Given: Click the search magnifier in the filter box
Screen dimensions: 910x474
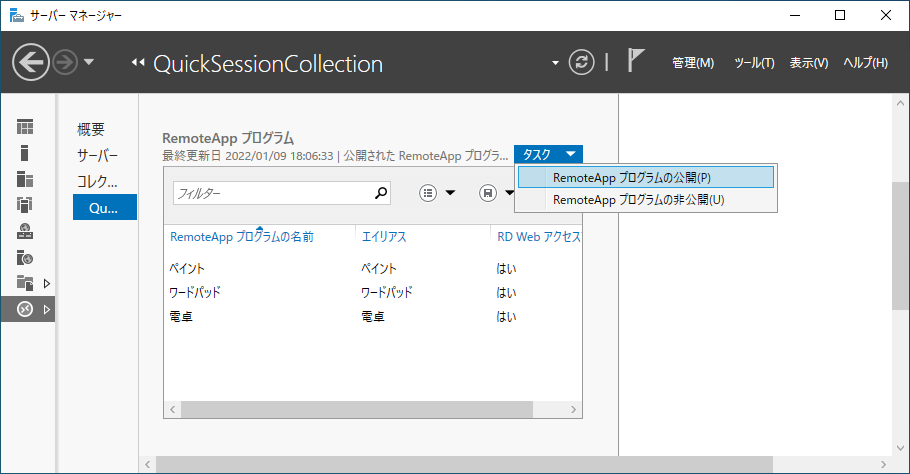Looking at the screenshot, I should click(x=381, y=193).
